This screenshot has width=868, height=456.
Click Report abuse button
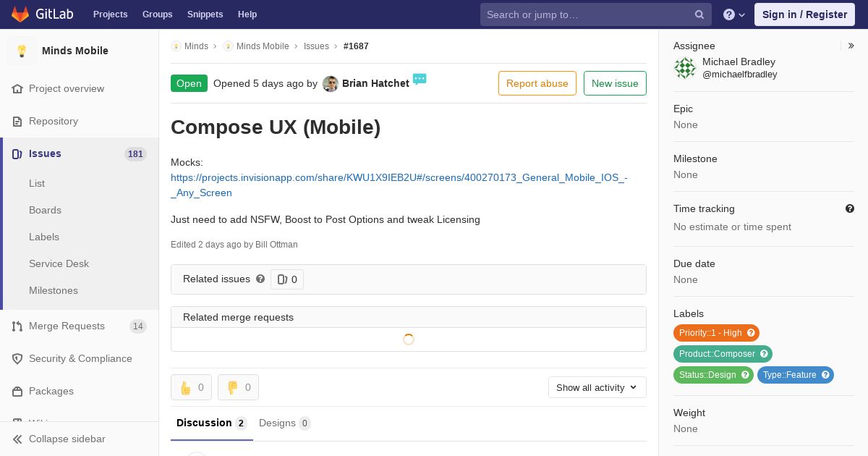click(537, 83)
